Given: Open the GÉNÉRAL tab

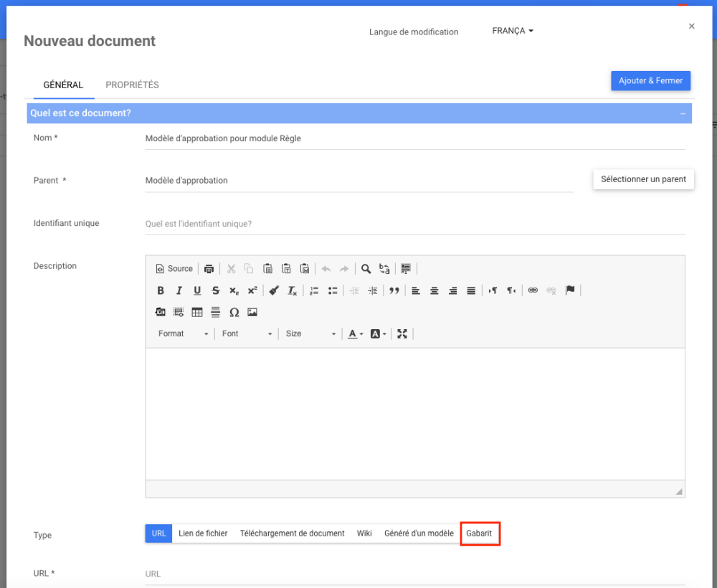Looking at the screenshot, I should pyautogui.click(x=63, y=85).
